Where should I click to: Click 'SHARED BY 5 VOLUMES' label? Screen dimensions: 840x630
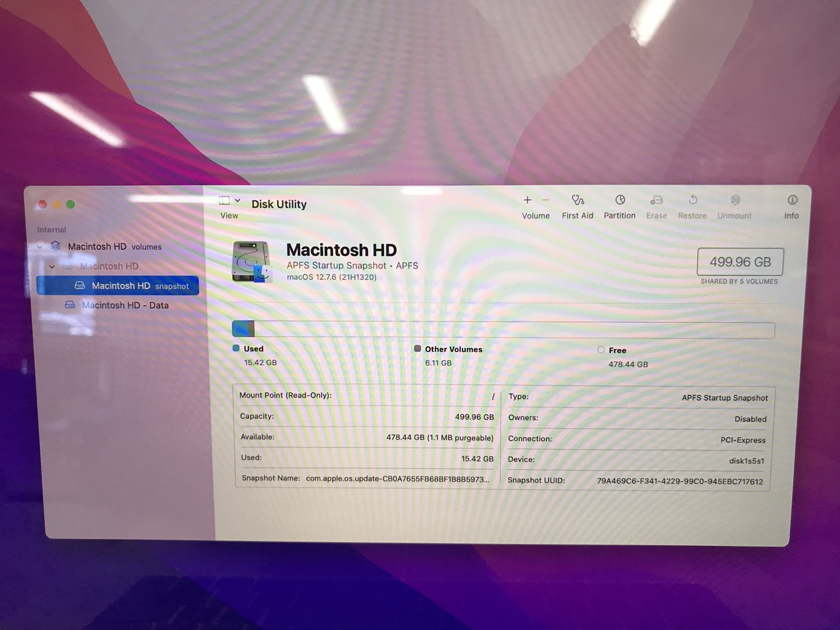tap(739, 281)
